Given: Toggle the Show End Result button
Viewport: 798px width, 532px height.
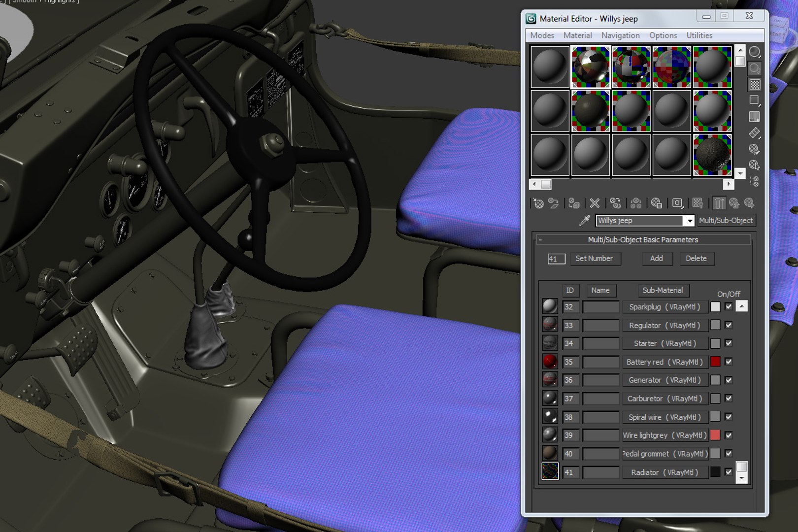Looking at the screenshot, I should (x=719, y=203).
